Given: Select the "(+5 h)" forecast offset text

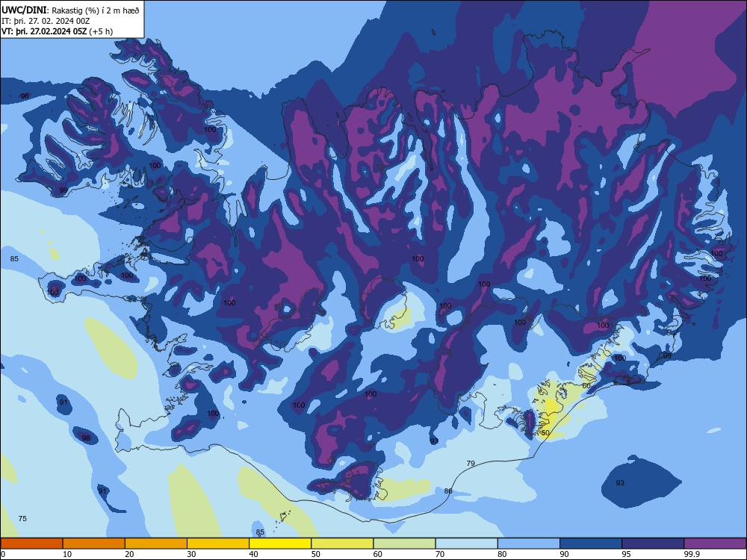Looking at the screenshot, I should 101,31.
